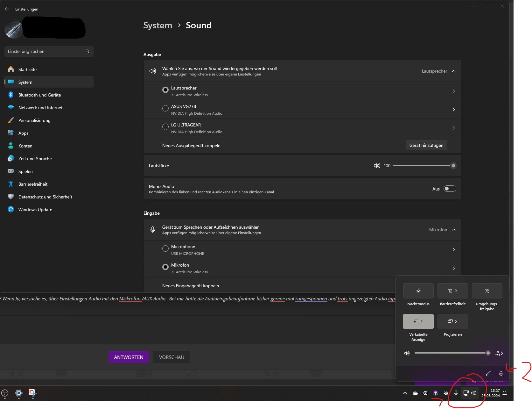
Task: Click the Nachtmodus quick settings tile
Action: click(418, 291)
